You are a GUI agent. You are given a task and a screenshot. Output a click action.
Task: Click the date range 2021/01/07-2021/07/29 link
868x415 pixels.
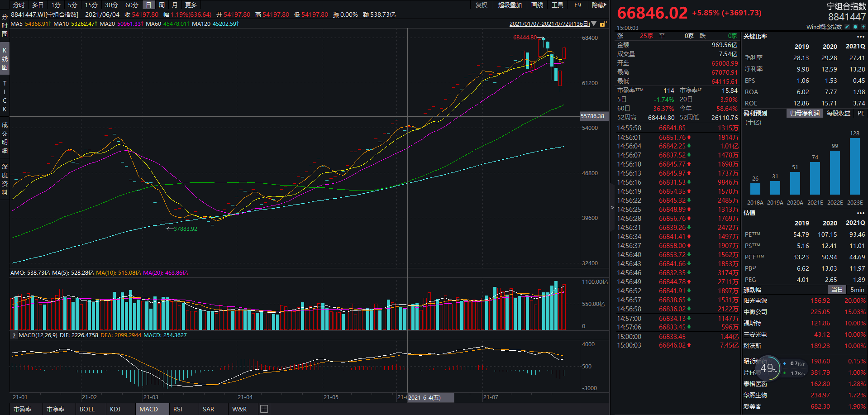[549, 24]
